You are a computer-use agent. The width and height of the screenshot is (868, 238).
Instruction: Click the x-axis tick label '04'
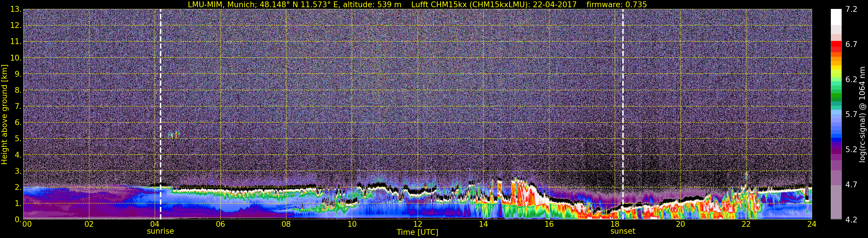tap(155, 224)
